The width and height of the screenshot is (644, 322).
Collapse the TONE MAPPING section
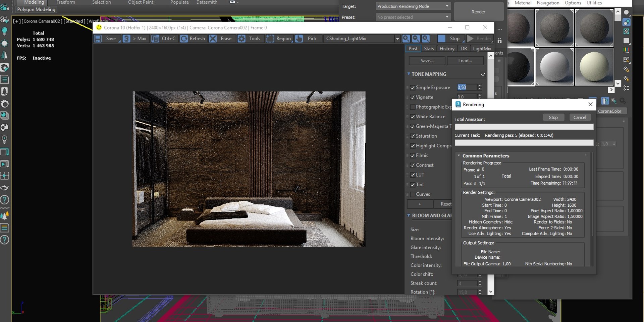click(x=409, y=74)
